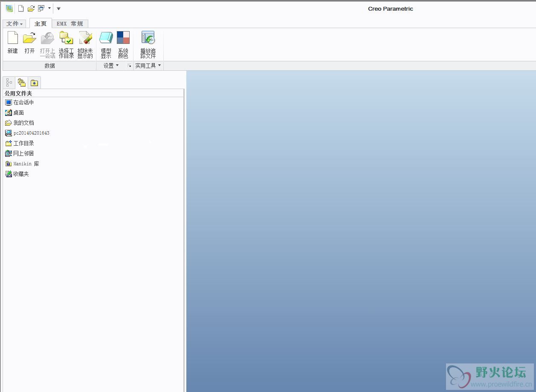Click the 打开上一会话 ribbon button

pyautogui.click(x=47, y=45)
